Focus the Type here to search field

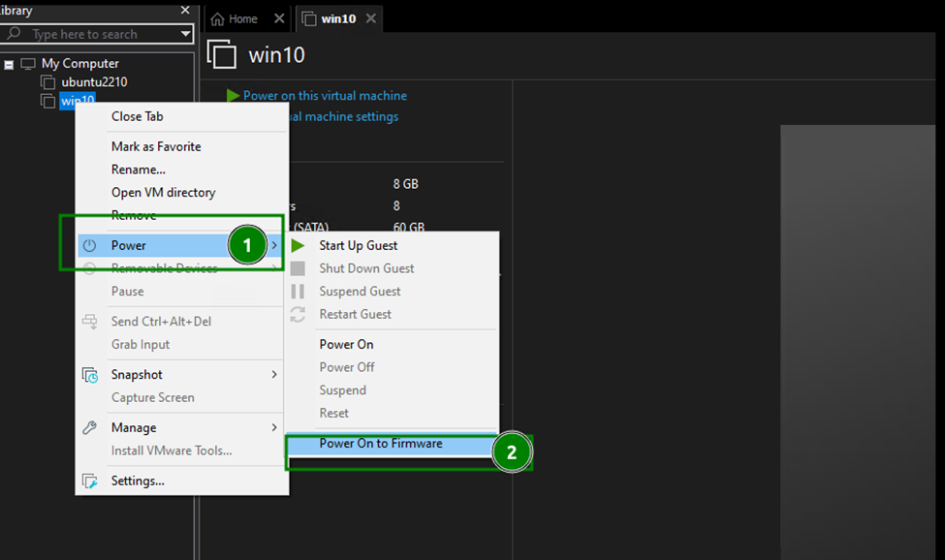(96, 34)
